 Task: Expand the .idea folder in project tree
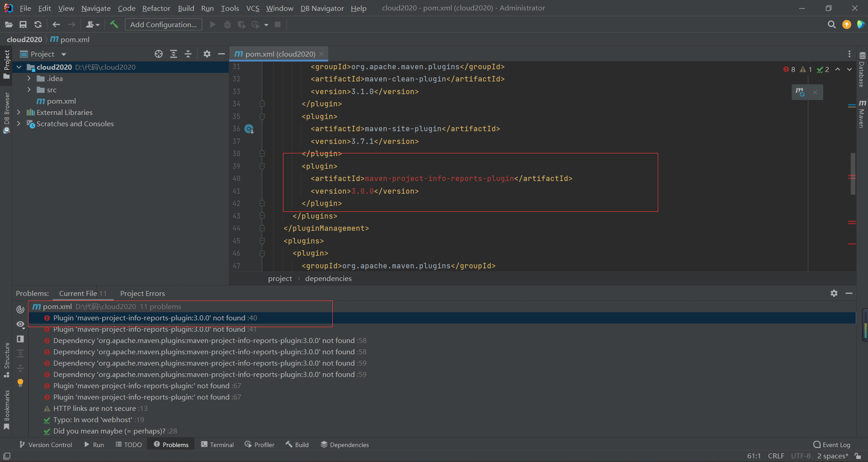point(29,78)
